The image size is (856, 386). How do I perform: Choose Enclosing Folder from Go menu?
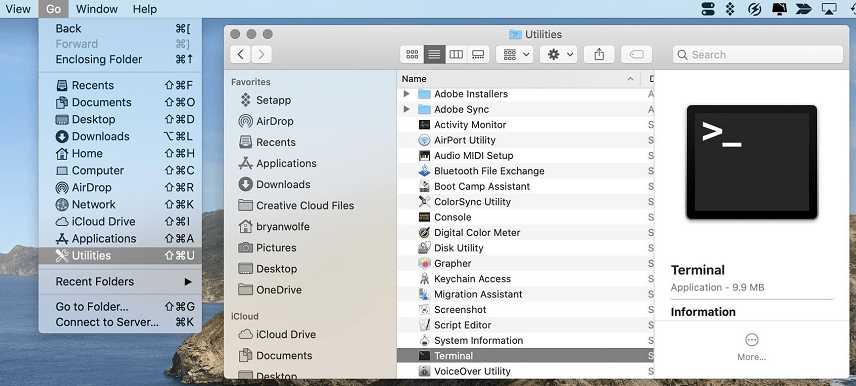[120, 59]
